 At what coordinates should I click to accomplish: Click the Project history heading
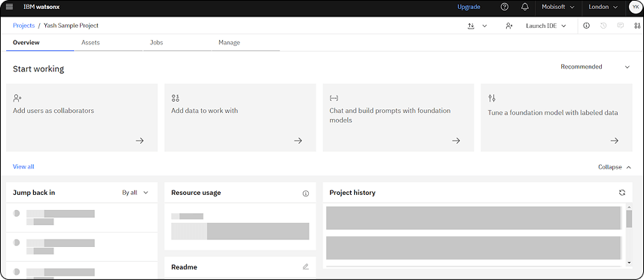pos(353,193)
